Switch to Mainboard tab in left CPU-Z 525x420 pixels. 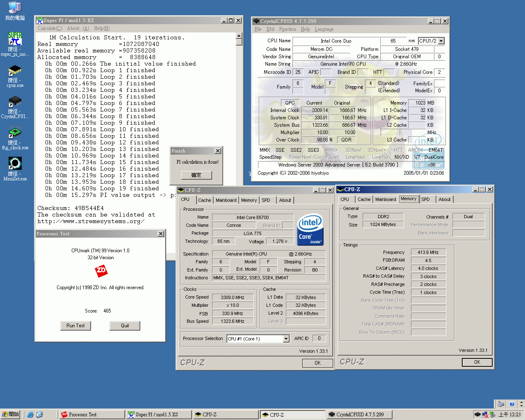tap(226, 200)
